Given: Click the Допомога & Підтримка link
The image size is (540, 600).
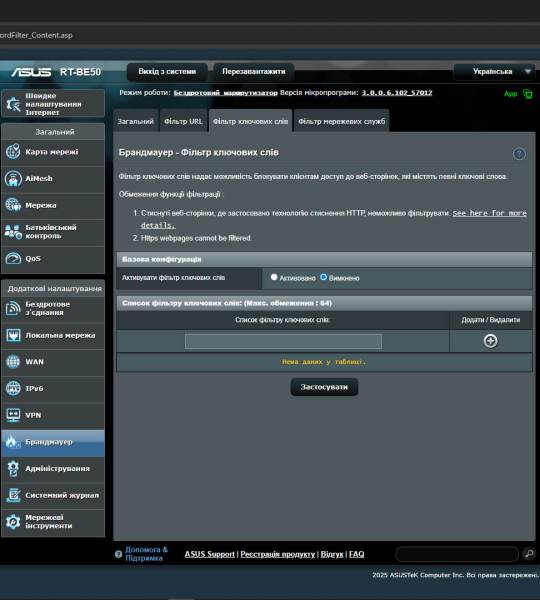Looking at the screenshot, I should (146, 554).
